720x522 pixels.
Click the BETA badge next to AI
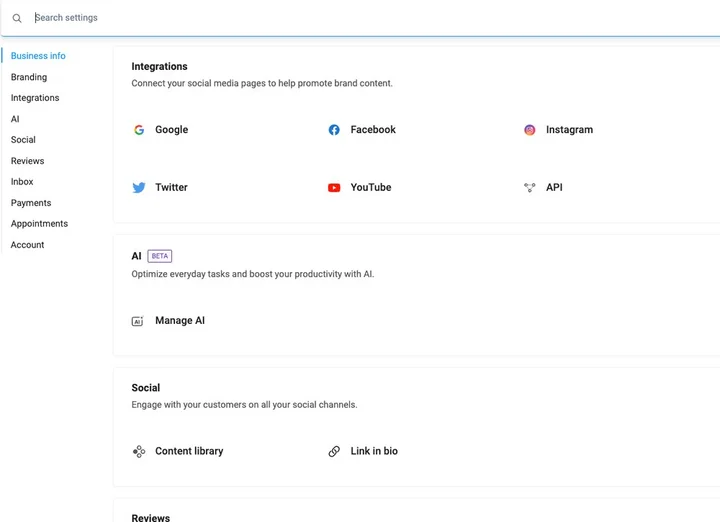coord(160,256)
